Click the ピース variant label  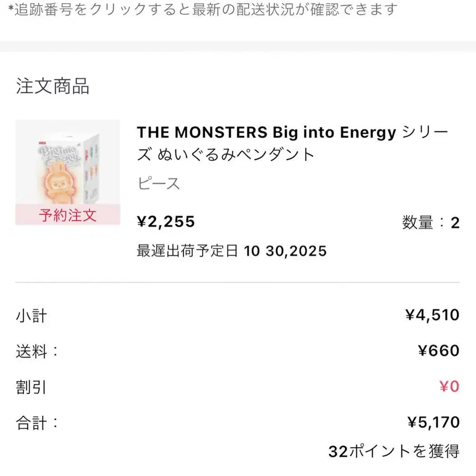(159, 184)
